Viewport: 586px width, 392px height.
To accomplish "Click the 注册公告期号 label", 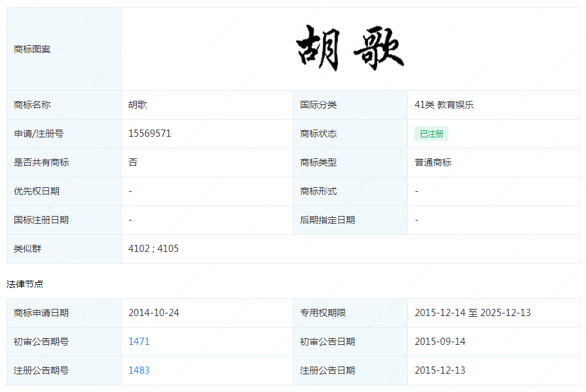I will (41, 370).
